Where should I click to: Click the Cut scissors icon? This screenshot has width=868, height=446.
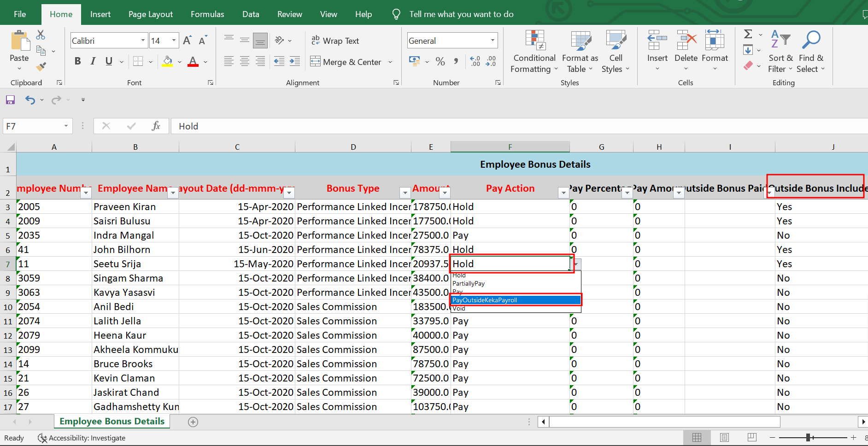click(41, 35)
